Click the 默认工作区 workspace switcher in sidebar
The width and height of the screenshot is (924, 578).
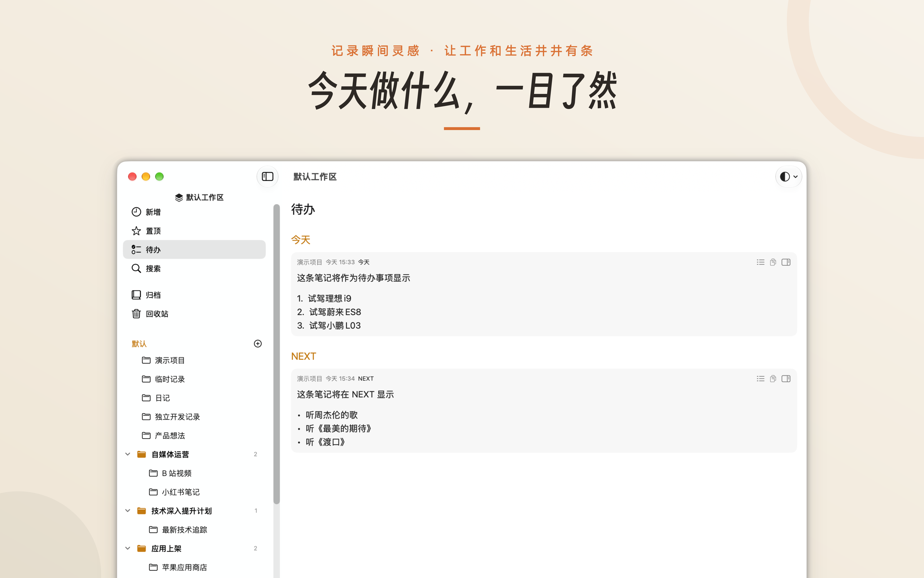(x=199, y=197)
